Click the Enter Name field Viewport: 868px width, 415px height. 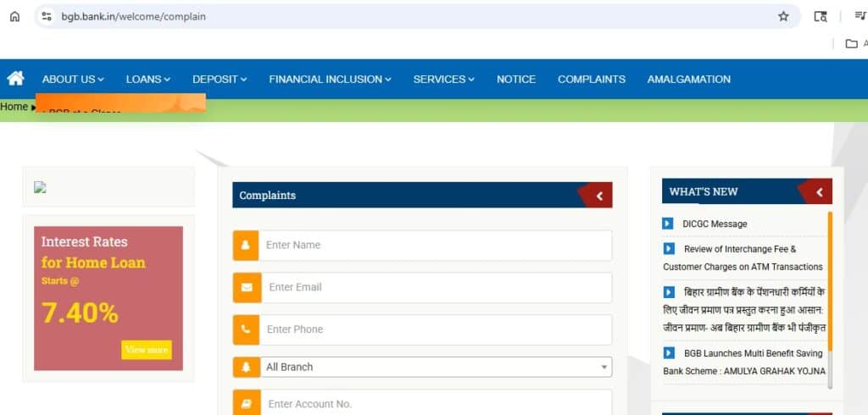click(x=436, y=245)
